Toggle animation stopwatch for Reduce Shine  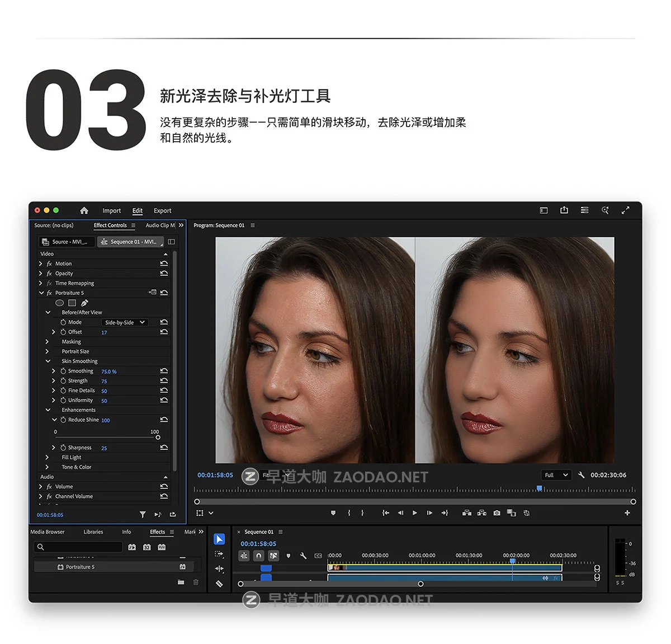tap(63, 420)
